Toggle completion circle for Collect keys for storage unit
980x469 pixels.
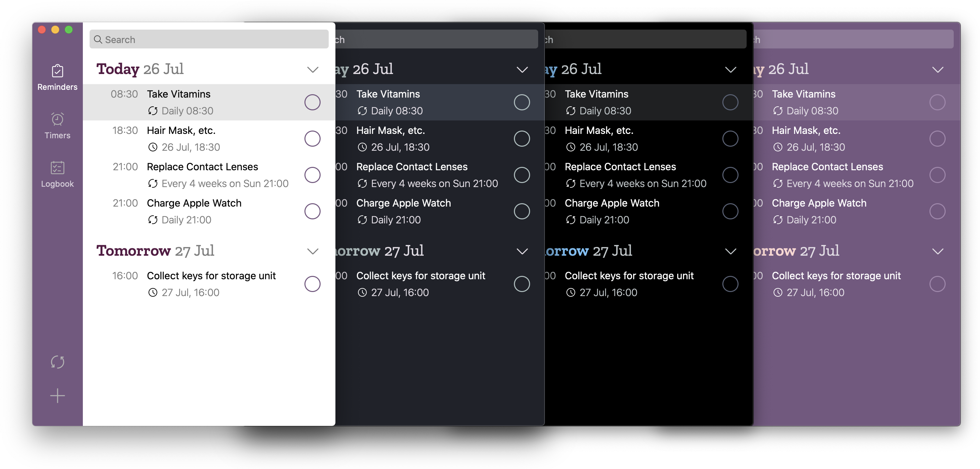(313, 284)
